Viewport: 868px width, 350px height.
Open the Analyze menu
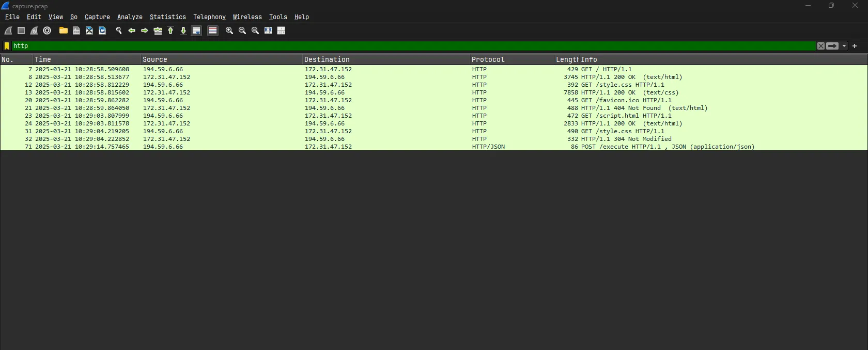click(x=130, y=17)
